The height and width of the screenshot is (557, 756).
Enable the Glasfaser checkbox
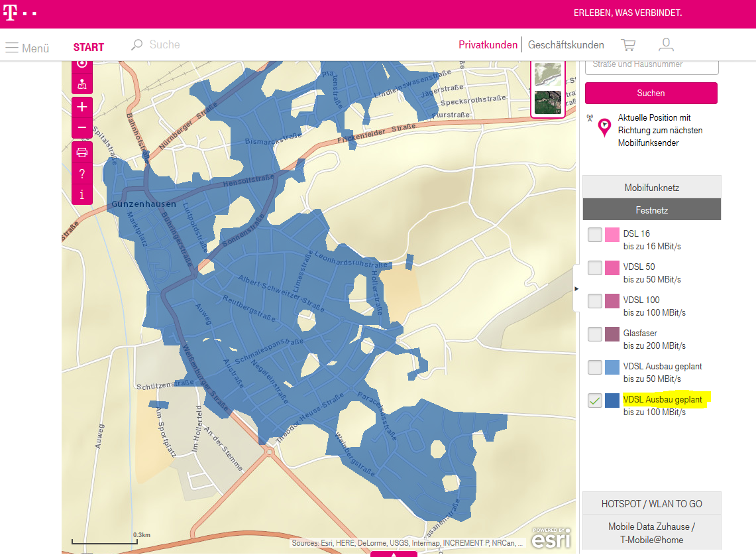(595, 334)
